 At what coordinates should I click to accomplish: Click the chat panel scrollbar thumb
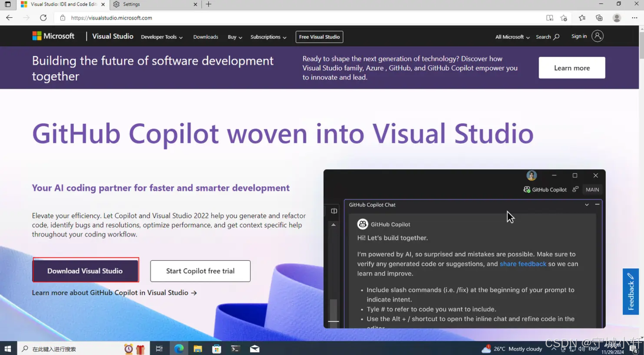click(333, 309)
